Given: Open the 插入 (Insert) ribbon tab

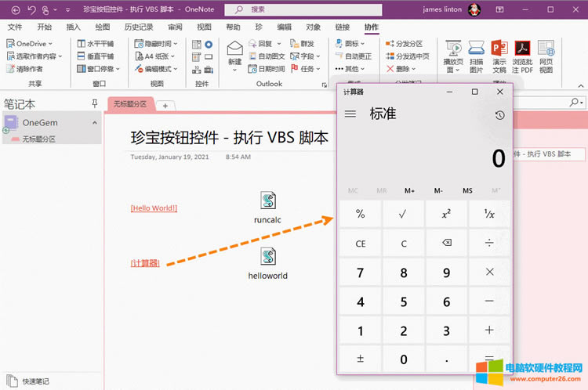Looking at the screenshot, I should coord(74,27).
